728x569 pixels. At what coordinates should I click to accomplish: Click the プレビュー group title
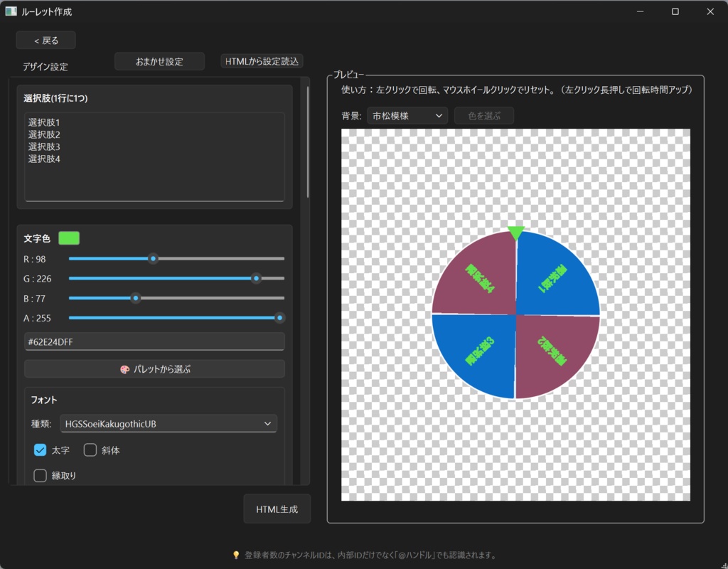(349, 74)
